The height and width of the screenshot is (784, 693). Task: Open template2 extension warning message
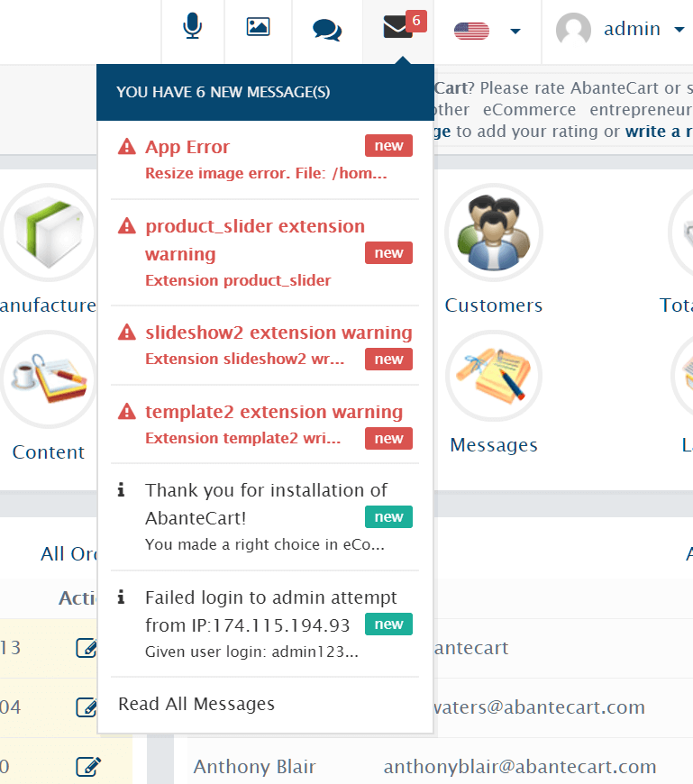tap(265, 424)
